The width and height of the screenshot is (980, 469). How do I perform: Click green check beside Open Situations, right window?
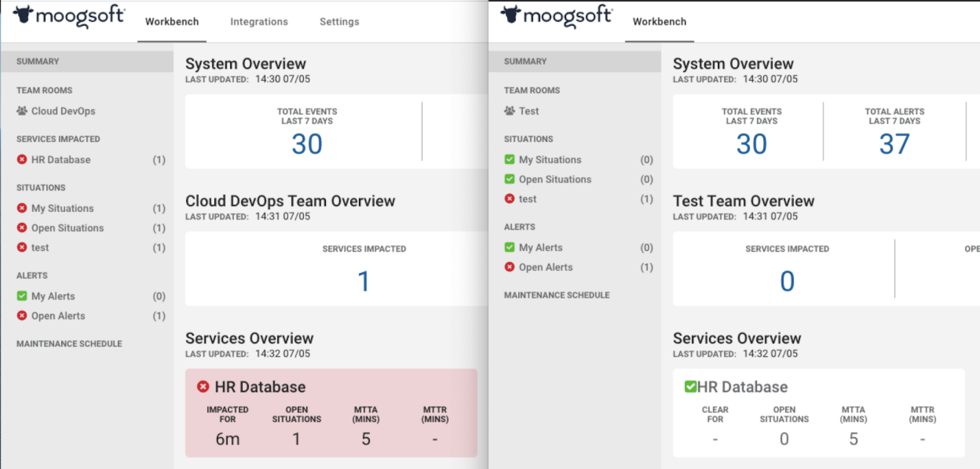[x=510, y=179]
